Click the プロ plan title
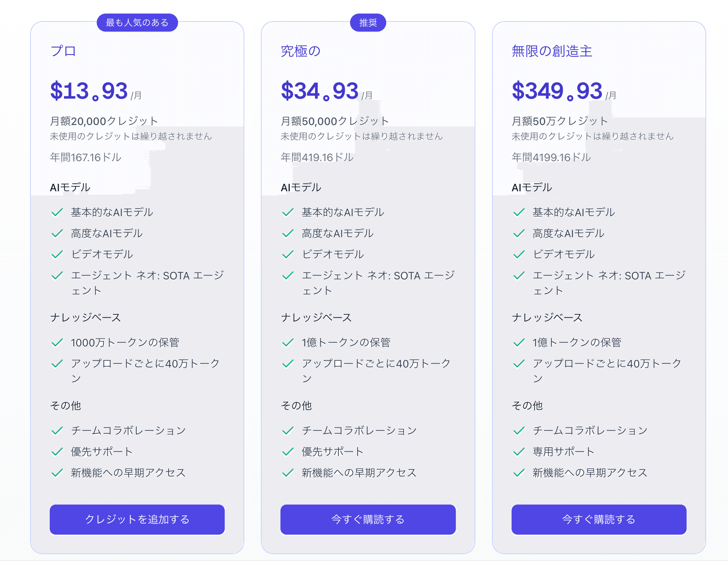 tap(63, 51)
